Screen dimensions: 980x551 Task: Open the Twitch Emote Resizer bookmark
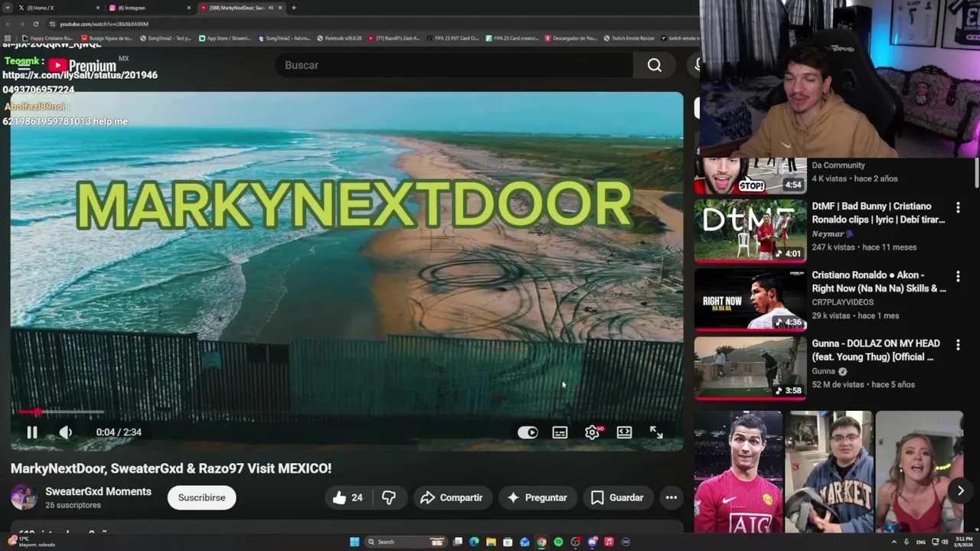click(629, 38)
